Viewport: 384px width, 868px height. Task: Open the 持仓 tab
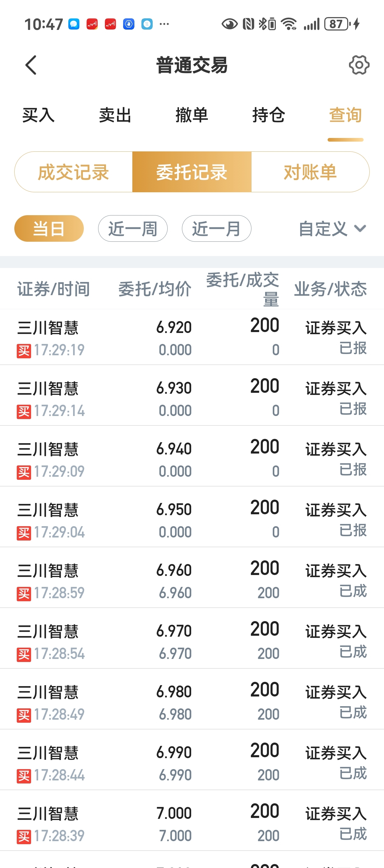[268, 115]
